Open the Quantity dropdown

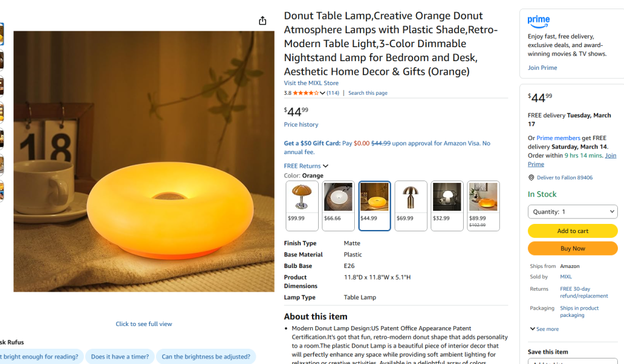point(572,212)
